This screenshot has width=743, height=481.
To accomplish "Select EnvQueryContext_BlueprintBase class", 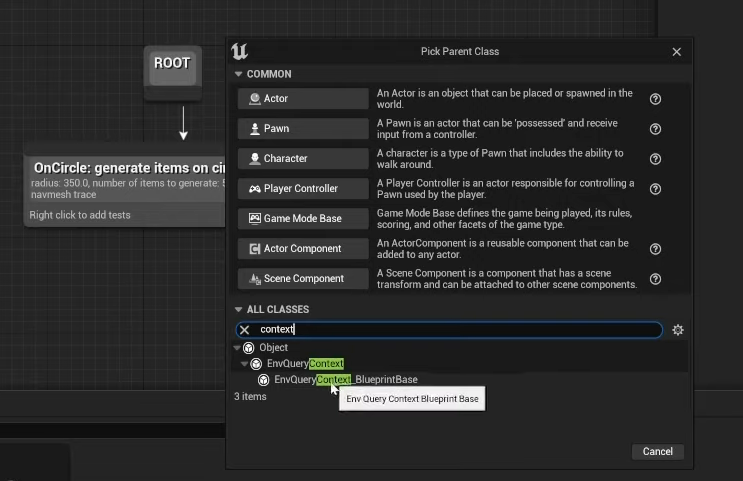I will click(345, 380).
